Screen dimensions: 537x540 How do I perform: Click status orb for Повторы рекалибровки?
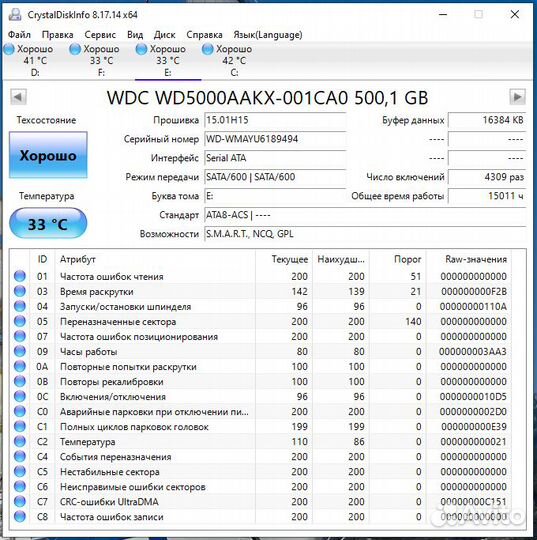coord(20,382)
